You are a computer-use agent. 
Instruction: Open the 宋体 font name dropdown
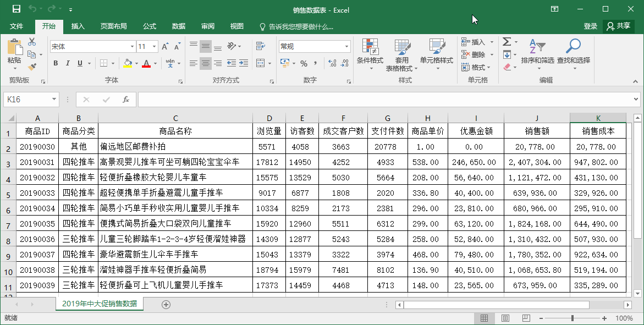click(131, 46)
